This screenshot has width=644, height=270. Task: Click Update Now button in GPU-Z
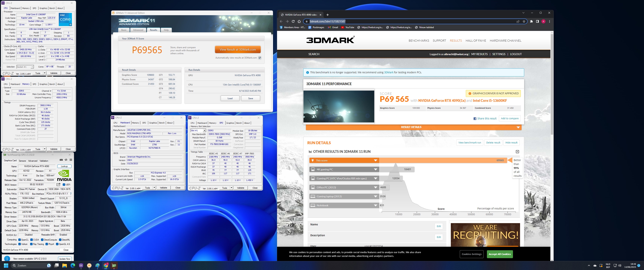[65, 259]
